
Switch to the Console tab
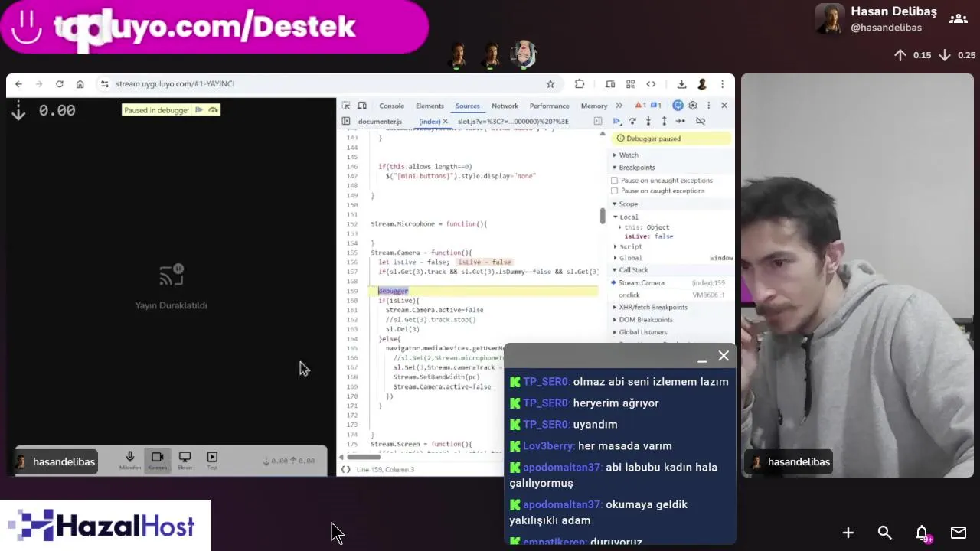coord(391,106)
